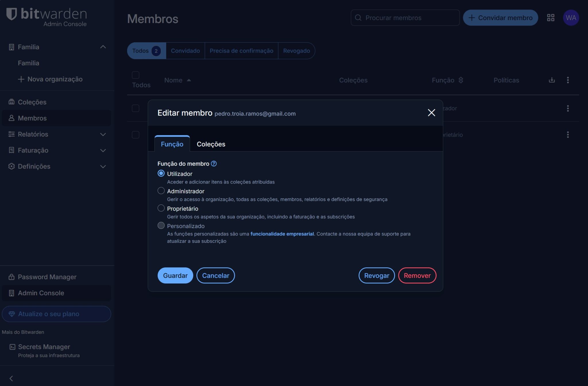The height and width of the screenshot is (386, 588).
Task: Click the Políticas column header
Action: tap(506, 80)
